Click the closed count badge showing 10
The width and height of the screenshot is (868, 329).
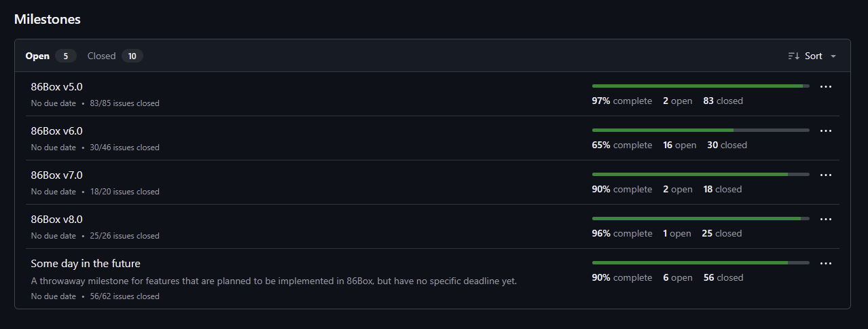click(132, 56)
